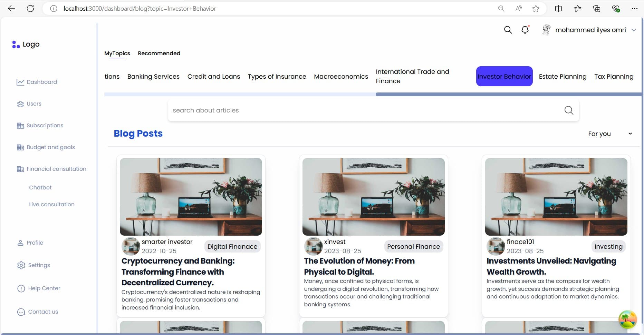Click the Dashboard chart icon in sidebar
The image size is (644, 335).
(x=20, y=82)
